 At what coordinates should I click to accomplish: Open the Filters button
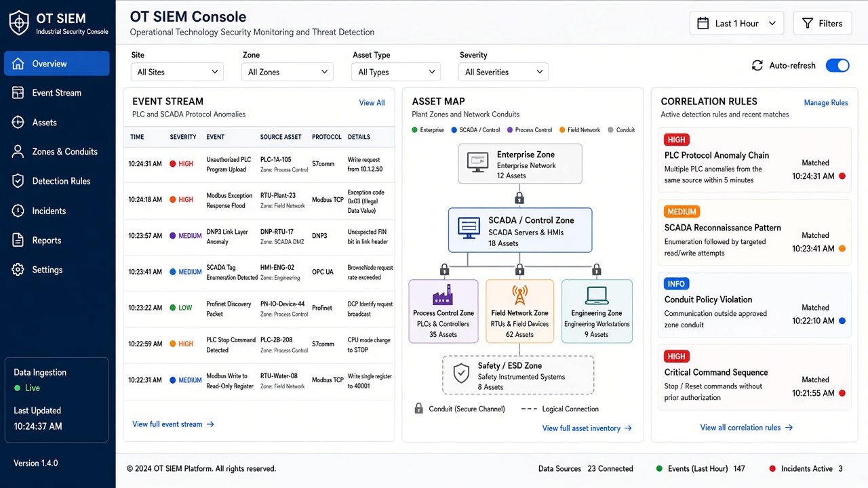[822, 23]
